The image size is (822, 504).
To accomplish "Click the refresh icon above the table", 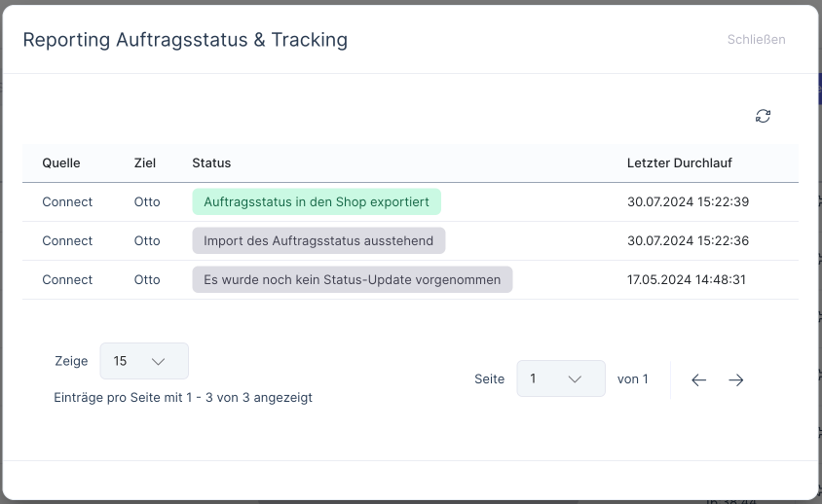I will point(763,116).
